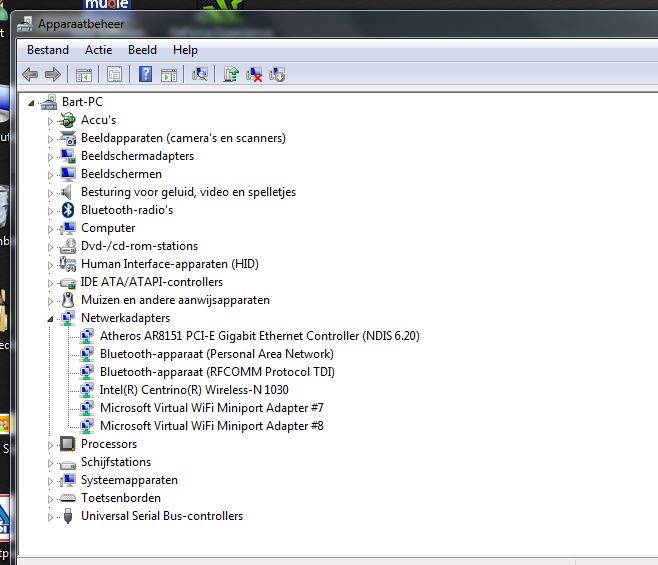Select Microsoft Virtual WiFi Miniport Adapter #7
Screen dimensions: 658x565
pos(212,408)
